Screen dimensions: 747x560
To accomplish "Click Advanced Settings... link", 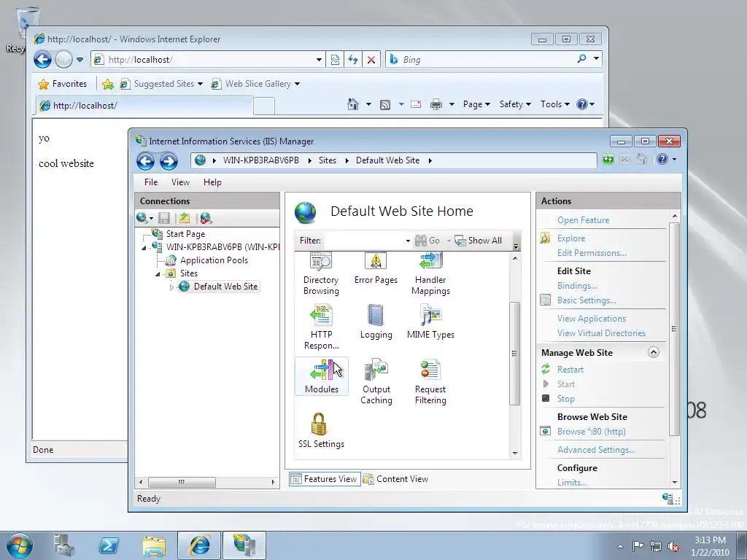I will pos(596,450).
